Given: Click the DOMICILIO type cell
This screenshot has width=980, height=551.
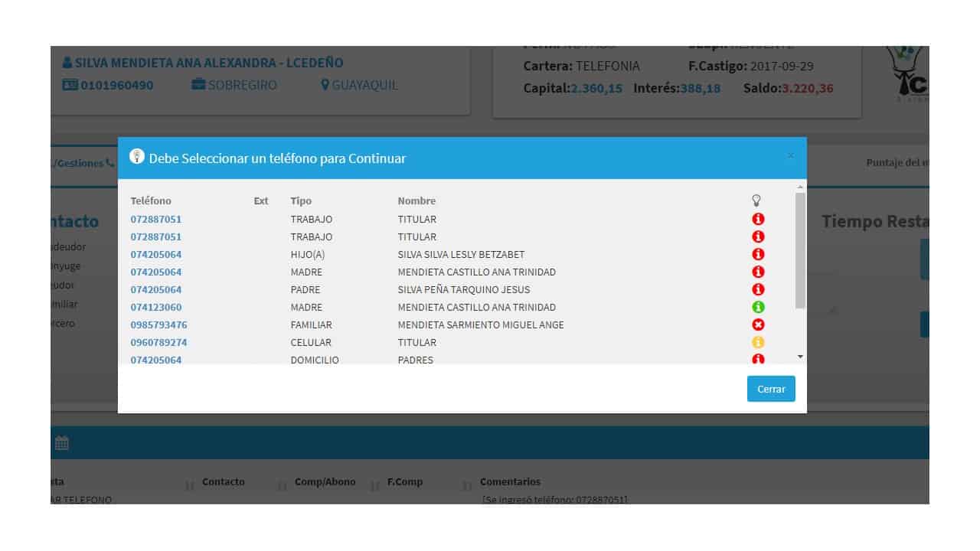Looking at the screenshot, I should pos(315,360).
